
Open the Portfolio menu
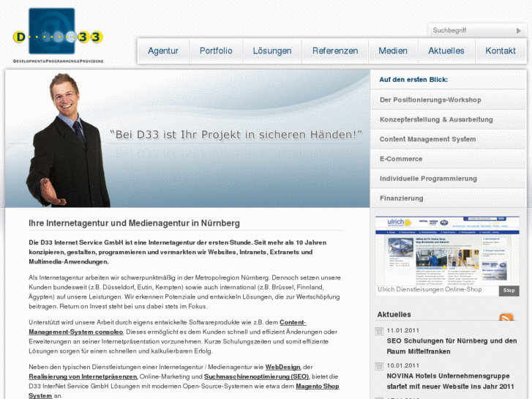coord(216,51)
